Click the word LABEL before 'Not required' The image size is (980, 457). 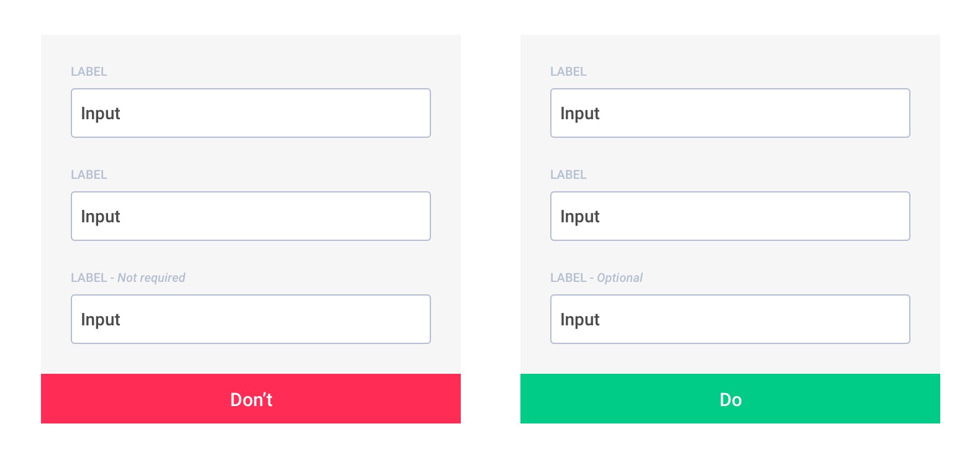tap(89, 278)
